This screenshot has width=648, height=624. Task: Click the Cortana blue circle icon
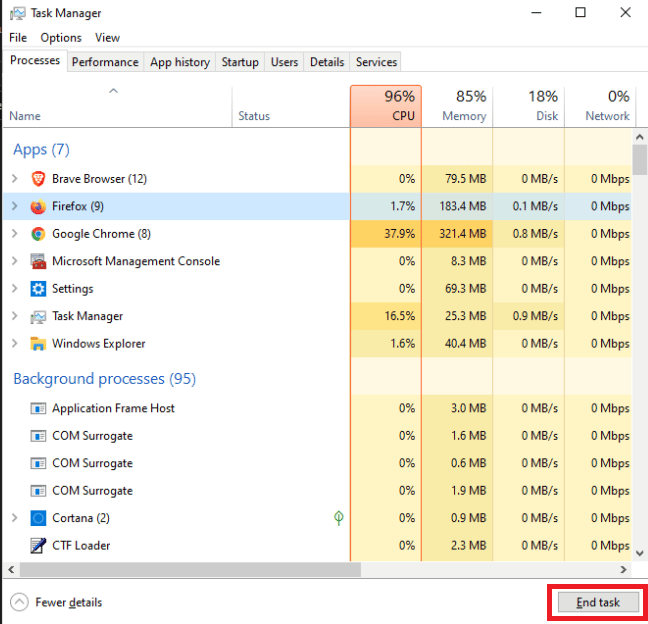[x=38, y=518]
